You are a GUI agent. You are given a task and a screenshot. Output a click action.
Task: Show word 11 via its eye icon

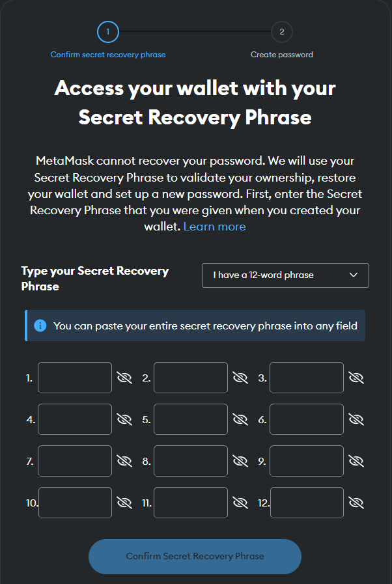coord(241,502)
